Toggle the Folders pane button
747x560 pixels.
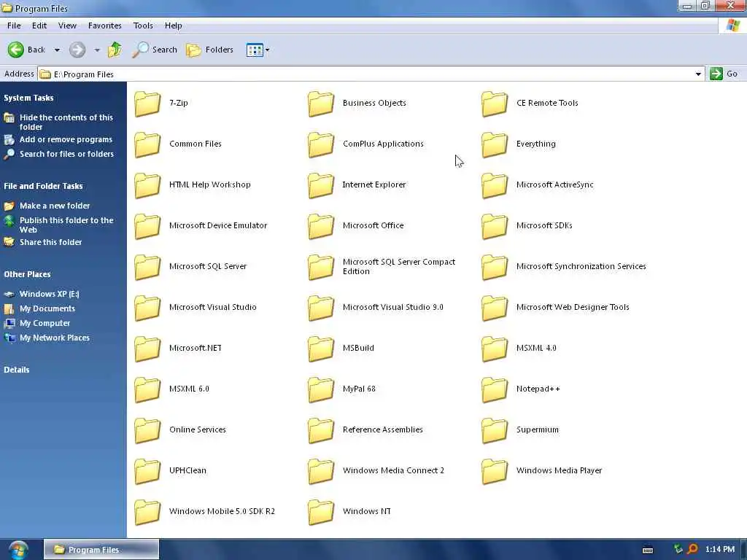[x=209, y=50]
